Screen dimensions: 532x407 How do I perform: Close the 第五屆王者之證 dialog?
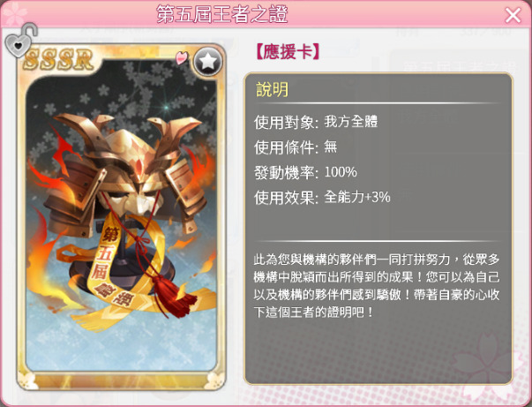513,15
